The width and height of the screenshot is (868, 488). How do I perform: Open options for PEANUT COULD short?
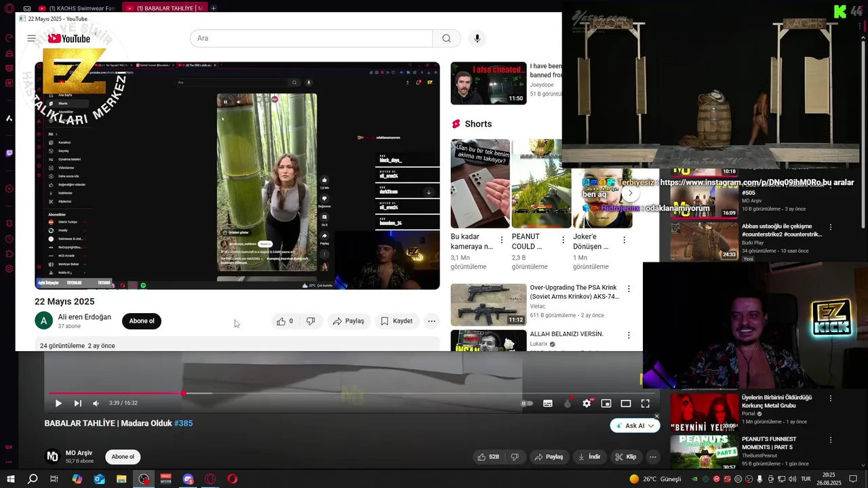[x=563, y=240]
